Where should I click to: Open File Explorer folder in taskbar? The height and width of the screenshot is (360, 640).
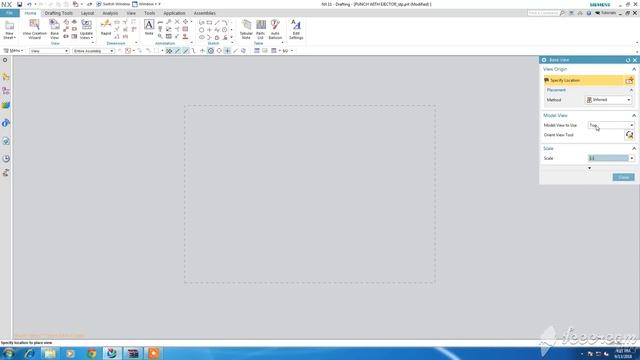(x=50, y=353)
